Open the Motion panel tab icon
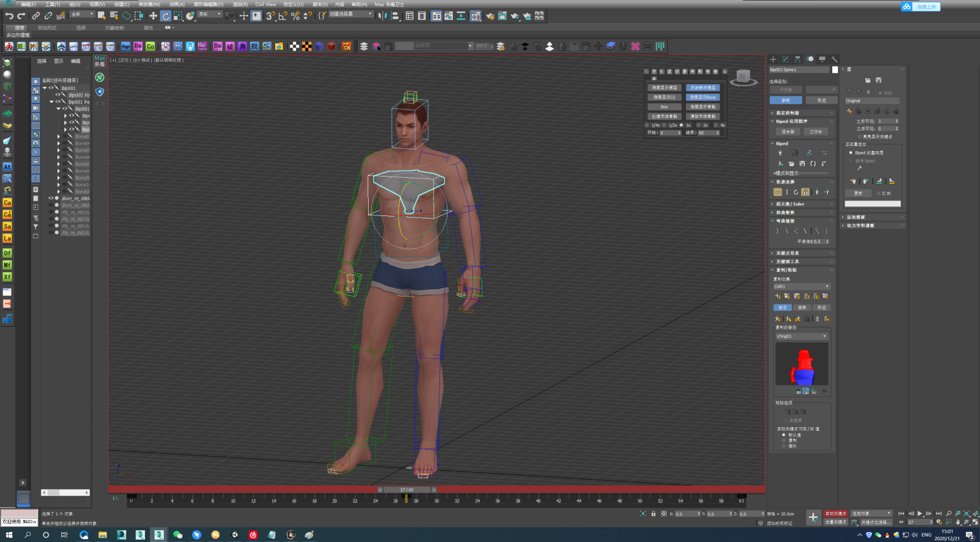 [x=810, y=59]
